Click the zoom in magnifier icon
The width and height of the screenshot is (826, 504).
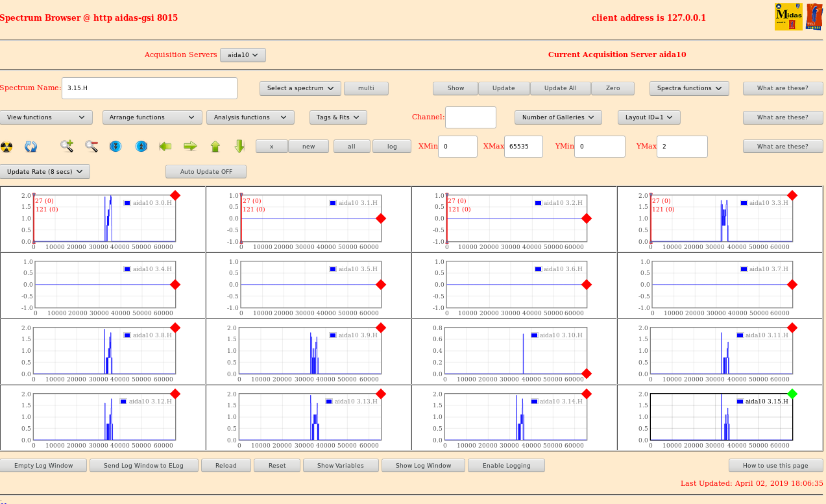(67, 147)
